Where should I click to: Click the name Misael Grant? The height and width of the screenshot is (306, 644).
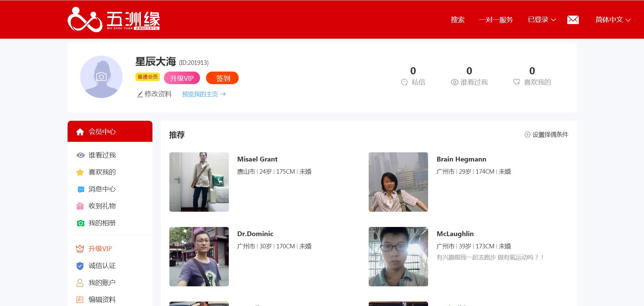click(257, 159)
